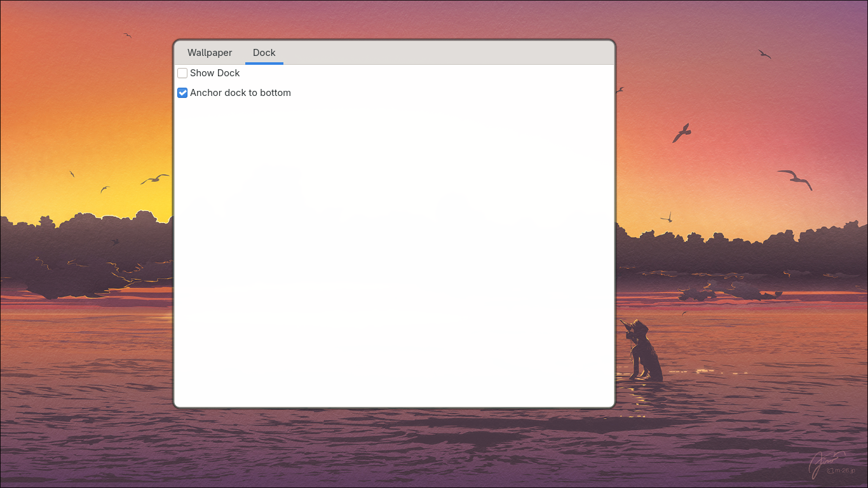The height and width of the screenshot is (488, 868).
Task: Select the Dock tab
Action: tap(264, 53)
